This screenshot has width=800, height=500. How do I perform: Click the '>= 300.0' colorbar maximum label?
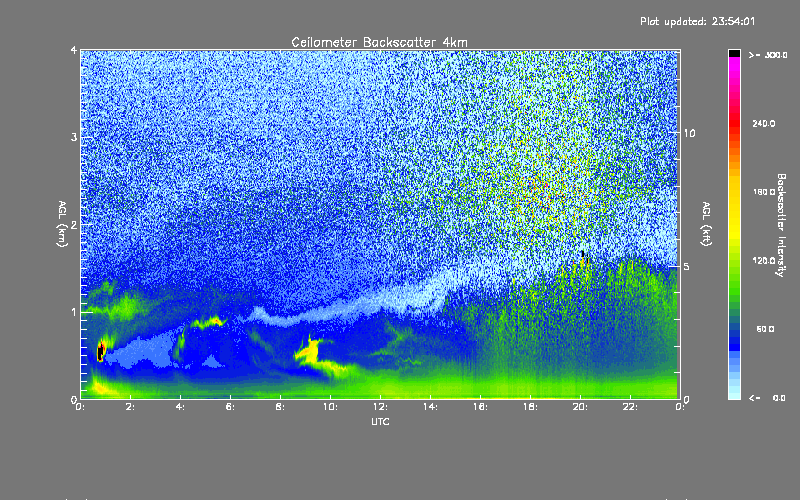pyautogui.click(x=768, y=55)
